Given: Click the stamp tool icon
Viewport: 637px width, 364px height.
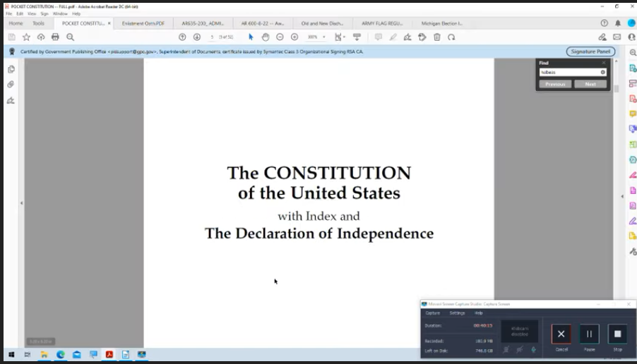Looking at the screenshot, I should click(422, 37).
